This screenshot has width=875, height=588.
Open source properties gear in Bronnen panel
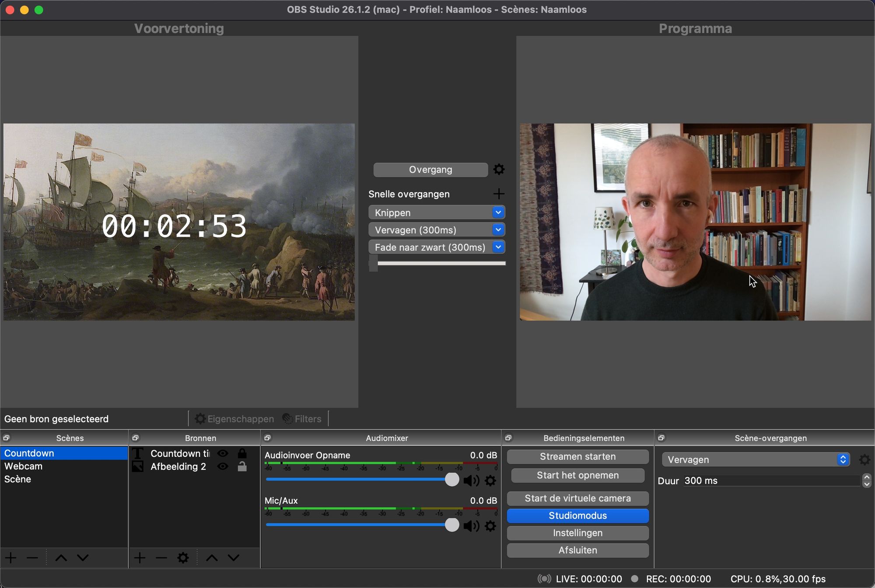[183, 558]
